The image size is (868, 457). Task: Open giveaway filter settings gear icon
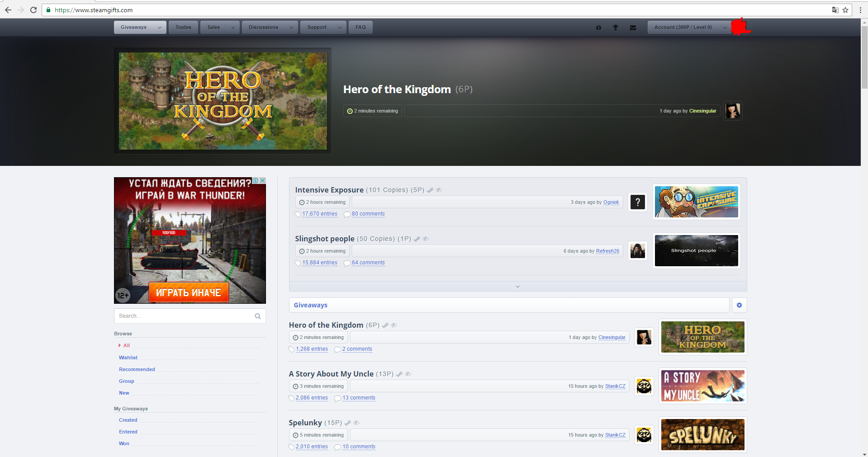point(739,305)
